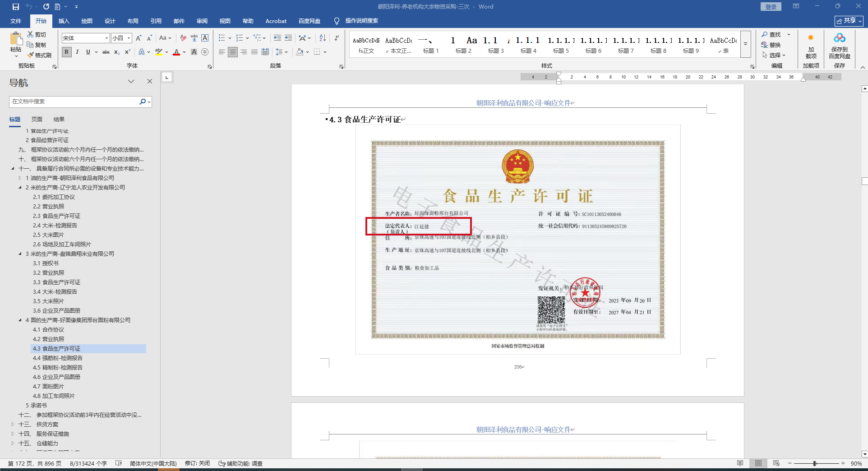Collapse '2 米的生产商-辽宁龙人农业' heading
Viewport: 868px width, 471px height.
[20, 187]
